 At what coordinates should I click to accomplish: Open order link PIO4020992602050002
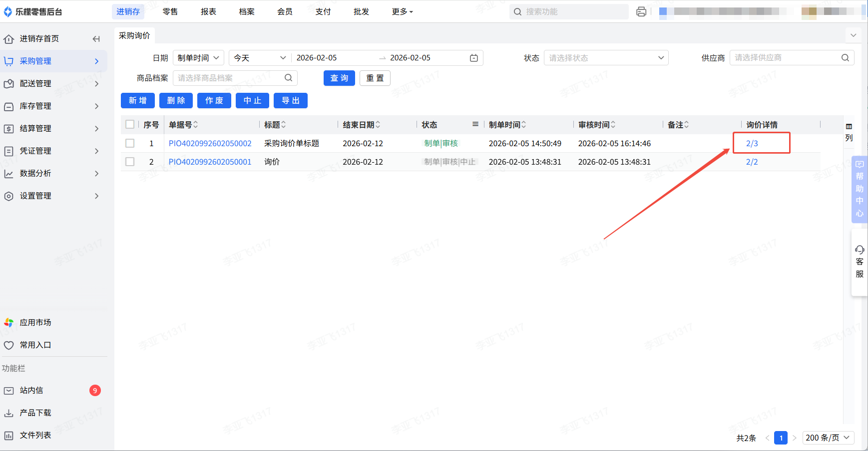(210, 143)
